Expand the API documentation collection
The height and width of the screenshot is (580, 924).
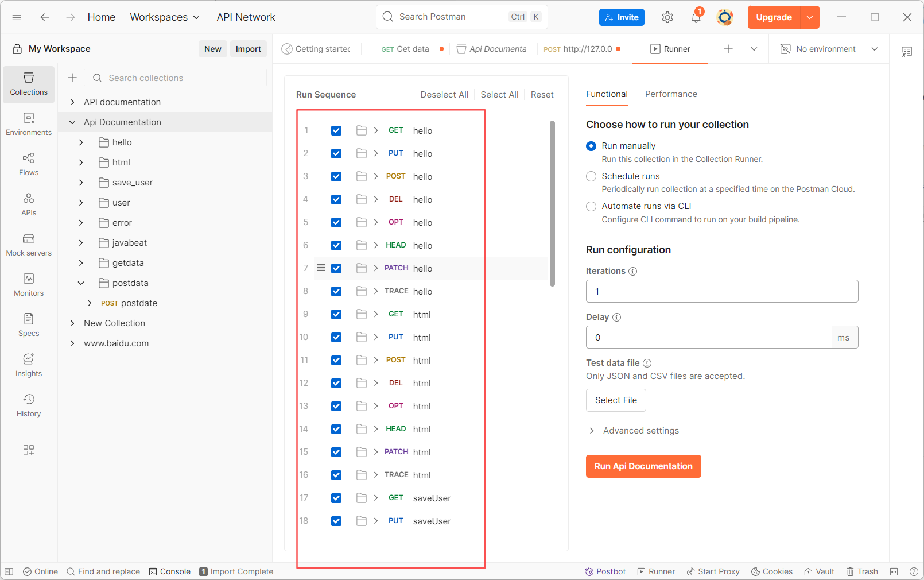pyautogui.click(x=72, y=102)
